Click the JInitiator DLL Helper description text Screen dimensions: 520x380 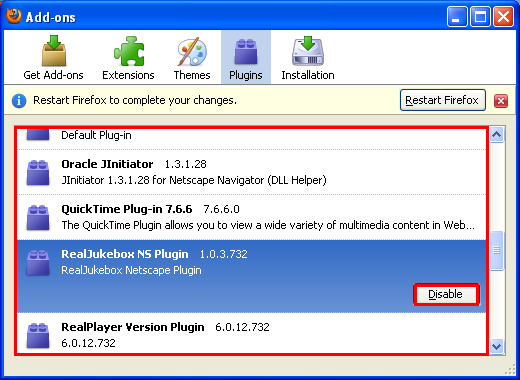pyautogui.click(x=194, y=180)
